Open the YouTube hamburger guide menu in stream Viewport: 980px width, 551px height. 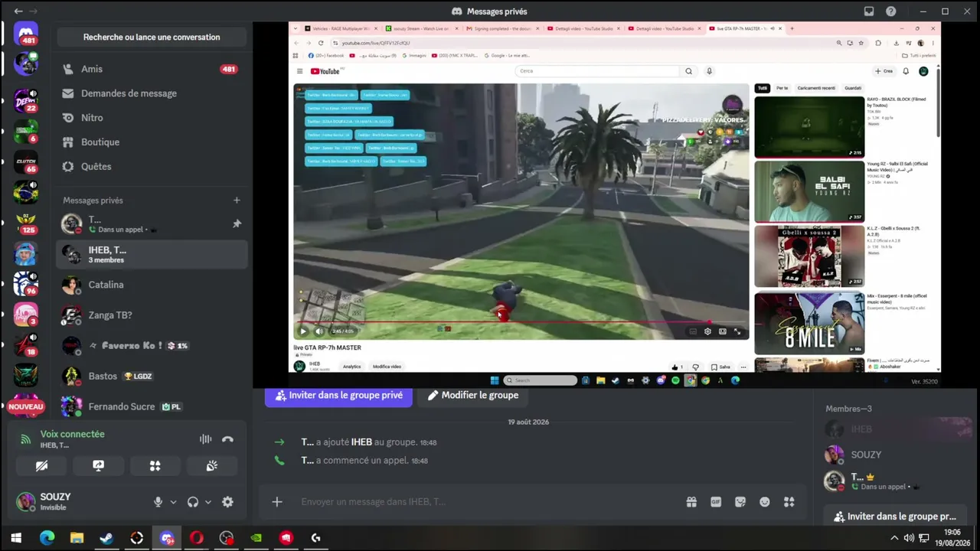tap(299, 71)
